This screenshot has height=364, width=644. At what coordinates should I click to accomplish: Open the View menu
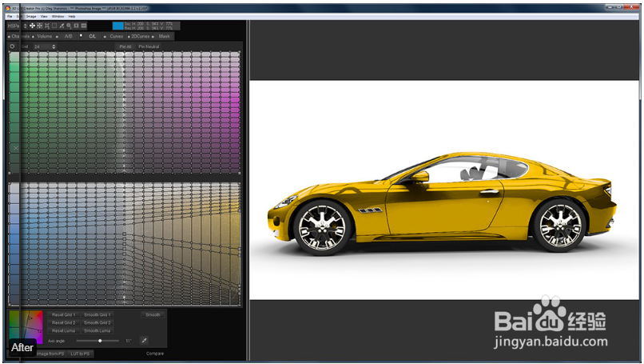click(44, 17)
